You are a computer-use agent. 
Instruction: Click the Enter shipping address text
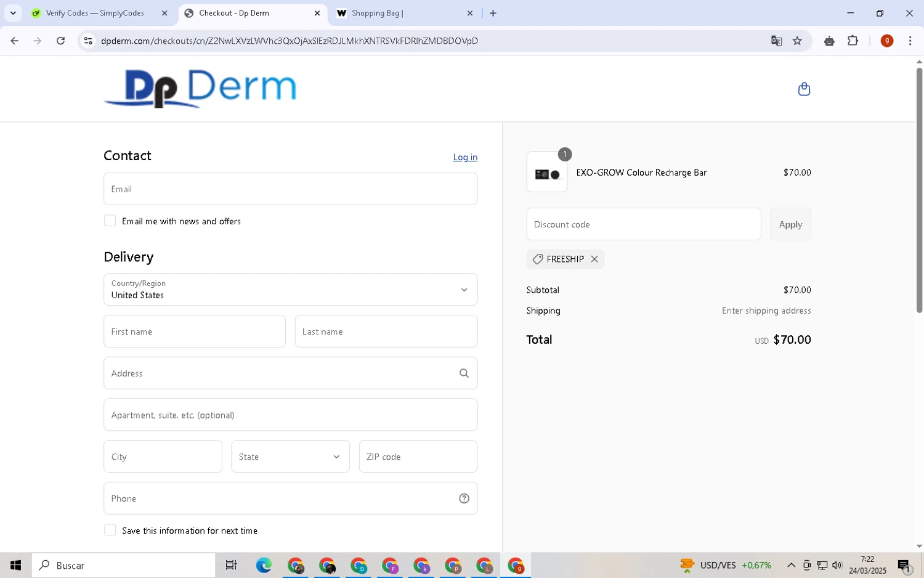[x=766, y=311]
